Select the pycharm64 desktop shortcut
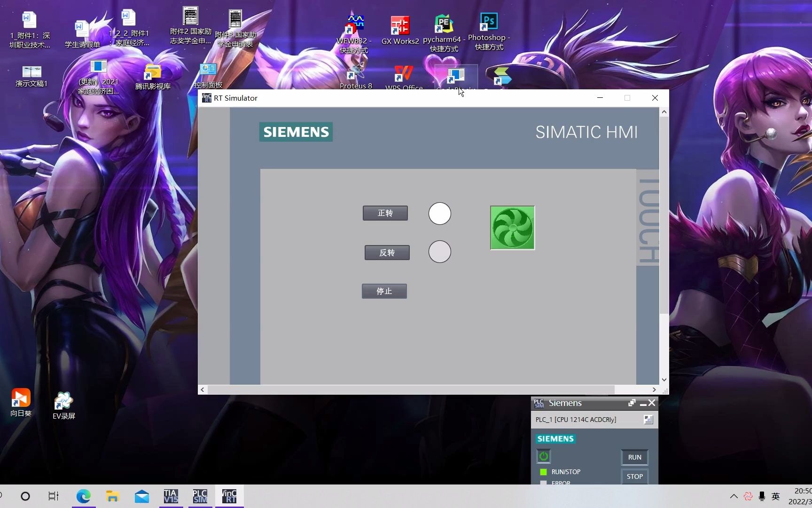The width and height of the screenshot is (812, 508). 444,33
